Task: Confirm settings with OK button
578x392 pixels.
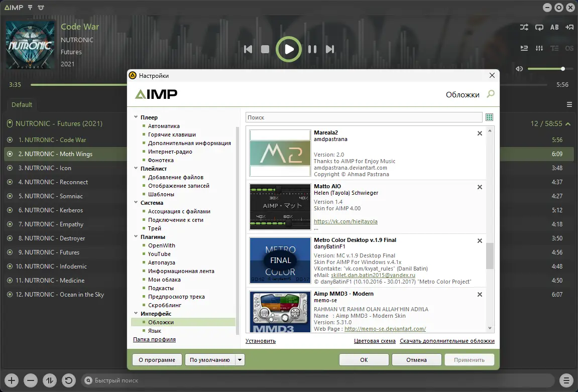Action: [364, 359]
